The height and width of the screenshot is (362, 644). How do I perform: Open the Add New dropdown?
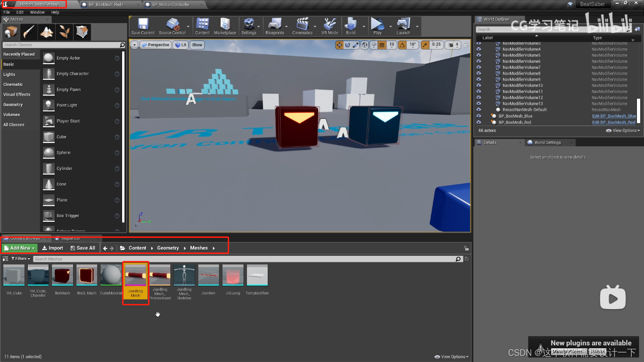tap(19, 248)
